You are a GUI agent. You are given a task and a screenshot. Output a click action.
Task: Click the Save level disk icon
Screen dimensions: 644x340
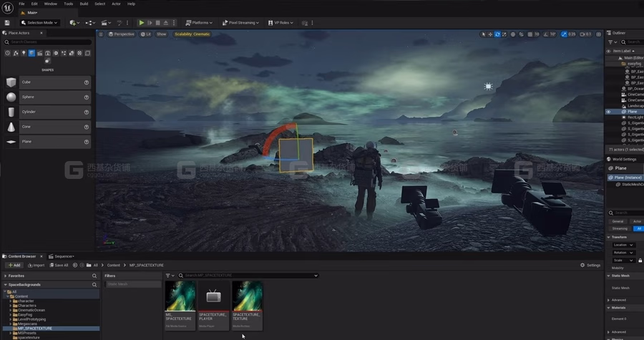click(7, 23)
